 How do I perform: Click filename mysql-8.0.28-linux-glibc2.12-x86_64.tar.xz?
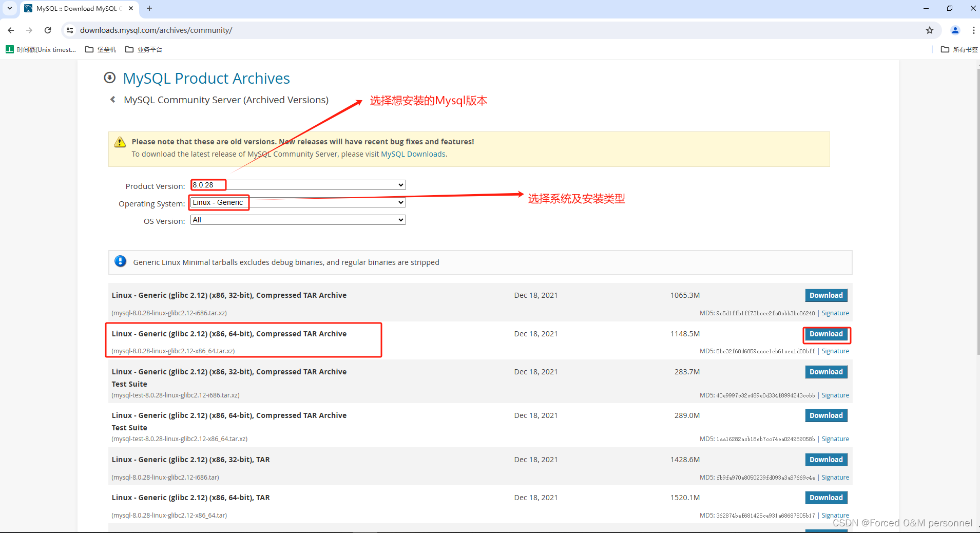173,351
